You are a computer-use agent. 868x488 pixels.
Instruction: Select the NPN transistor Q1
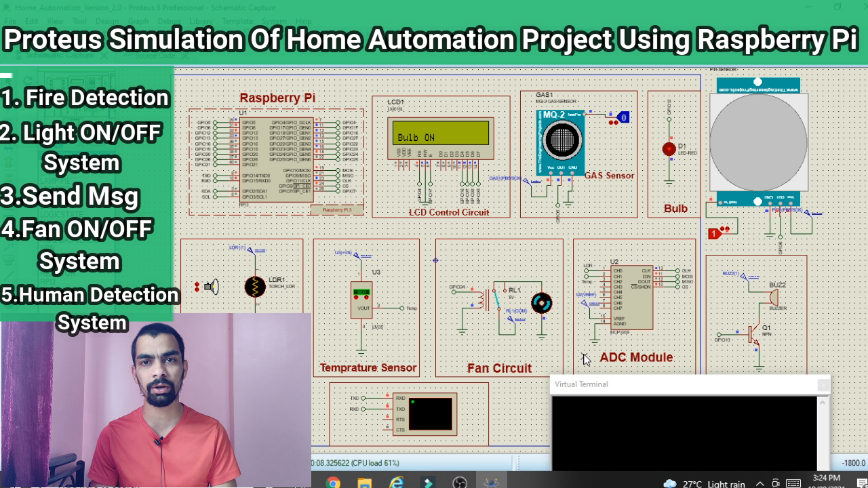(x=755, y=335)
